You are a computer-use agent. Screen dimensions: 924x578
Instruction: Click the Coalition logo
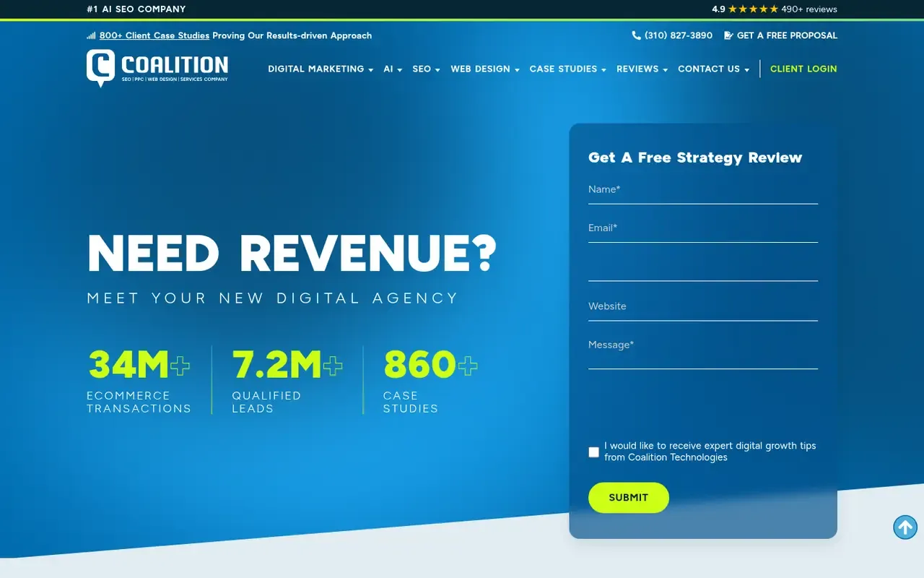157,68
